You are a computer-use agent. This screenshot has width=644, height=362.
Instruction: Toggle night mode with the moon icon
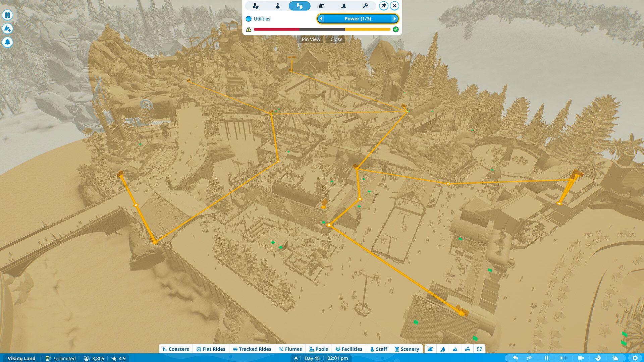pyautogui.click(x=598, y=358)
